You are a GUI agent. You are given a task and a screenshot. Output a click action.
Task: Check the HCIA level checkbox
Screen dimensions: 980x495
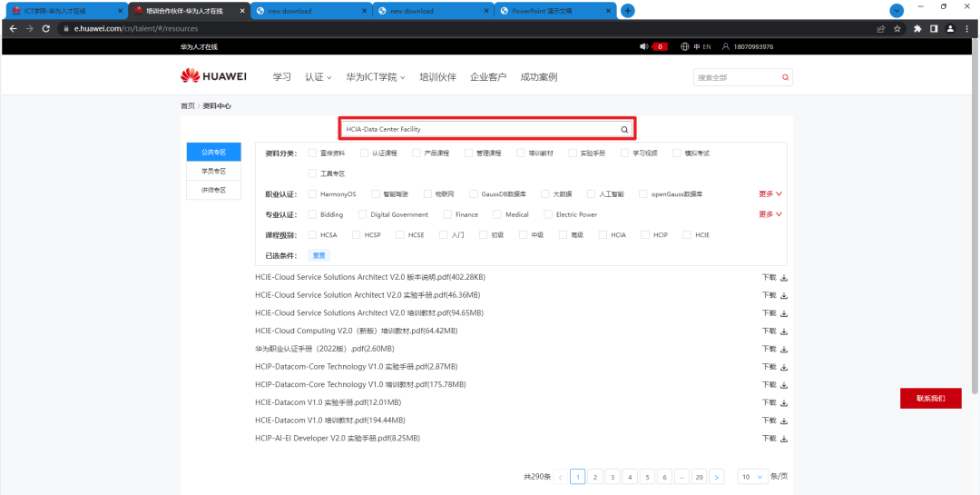click(603, 235)
